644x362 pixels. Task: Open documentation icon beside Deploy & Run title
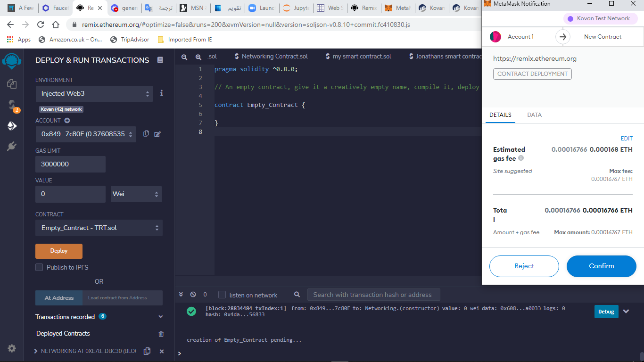(160, 60)
